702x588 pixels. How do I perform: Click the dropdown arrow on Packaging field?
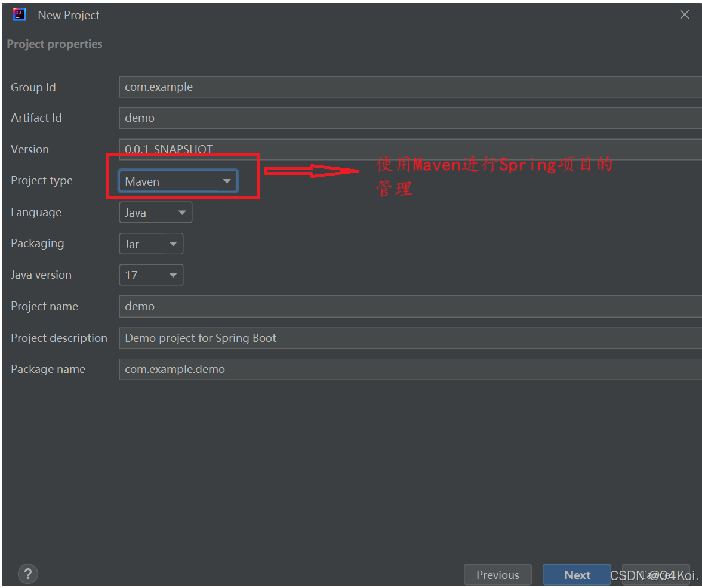[x=173, y=244]
